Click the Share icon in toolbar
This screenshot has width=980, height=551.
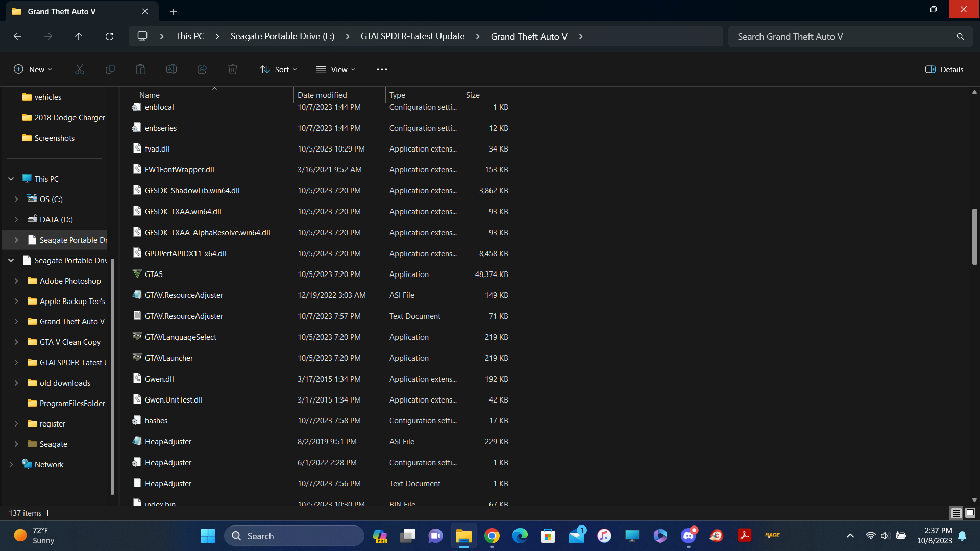pos(202,69)
